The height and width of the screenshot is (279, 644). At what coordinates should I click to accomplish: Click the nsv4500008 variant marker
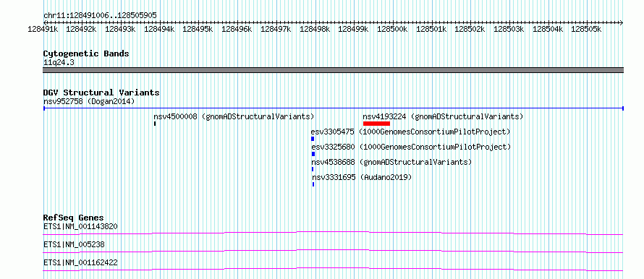pyautogui.click(x=155, y=124)
